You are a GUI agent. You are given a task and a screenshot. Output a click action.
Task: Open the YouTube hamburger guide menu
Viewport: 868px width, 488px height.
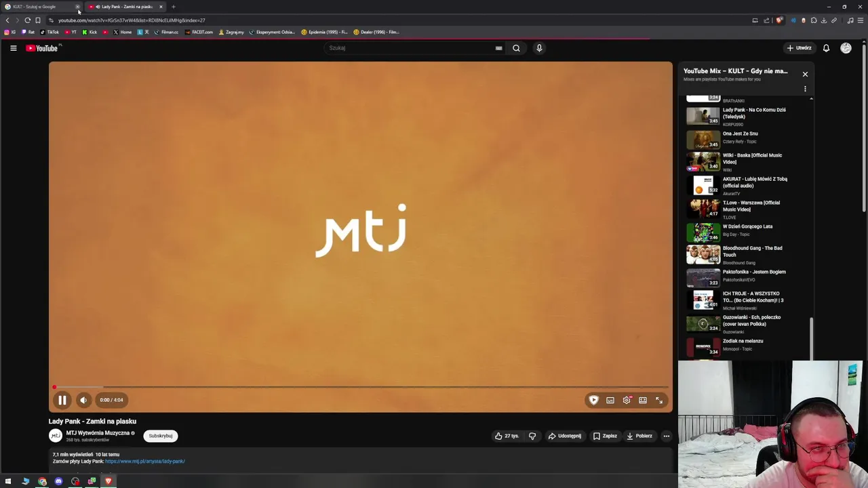pos(13,48)
